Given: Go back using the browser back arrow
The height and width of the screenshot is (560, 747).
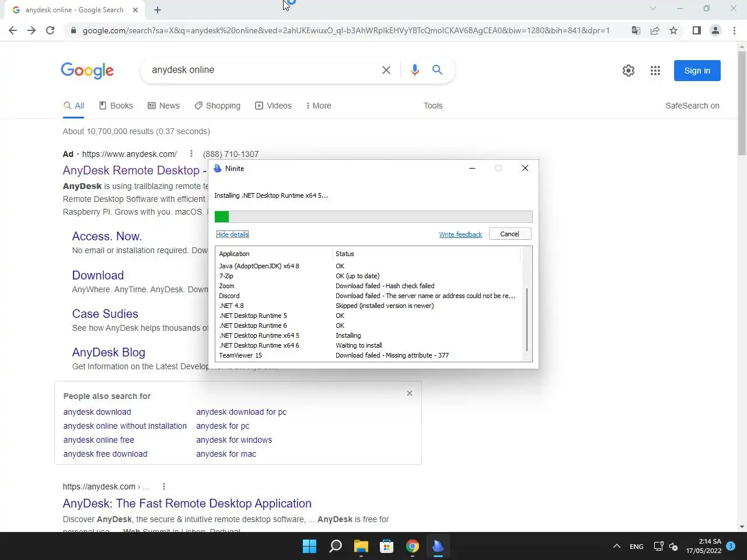Looking at the screenshot, I should tap(13, 30).
